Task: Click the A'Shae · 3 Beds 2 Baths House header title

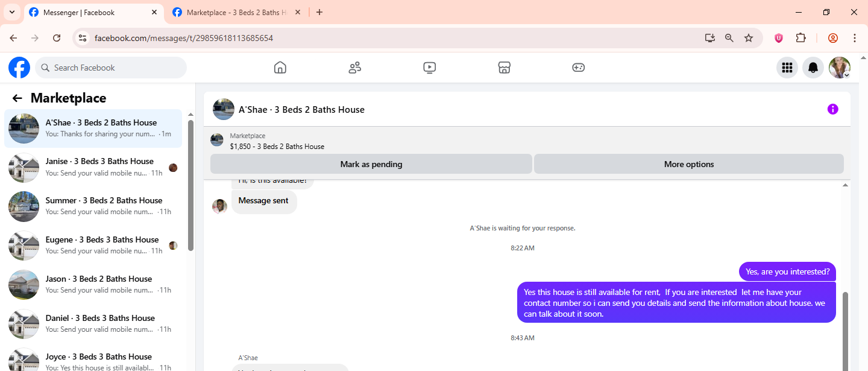Action: [x=301, y=110]
